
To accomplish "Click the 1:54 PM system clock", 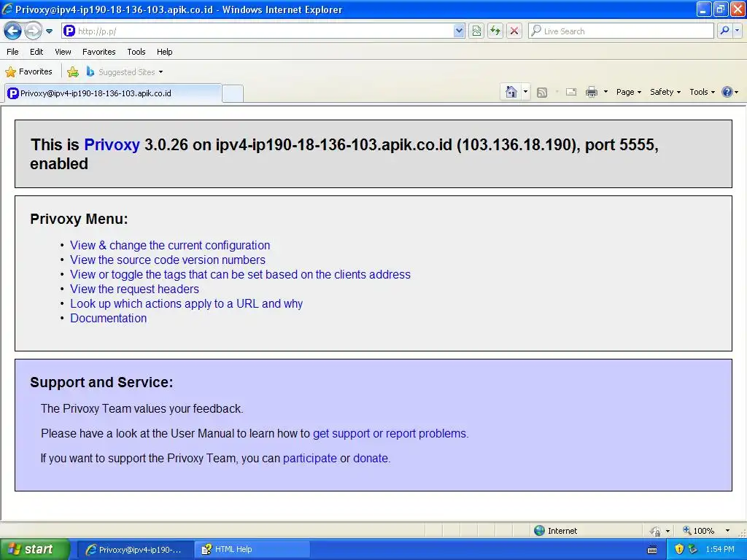I will [x=720, y=550].
